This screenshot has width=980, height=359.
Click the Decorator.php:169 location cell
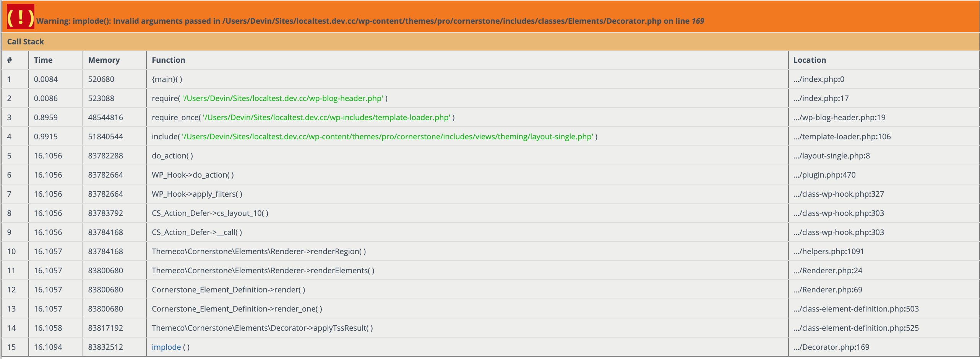831,347
